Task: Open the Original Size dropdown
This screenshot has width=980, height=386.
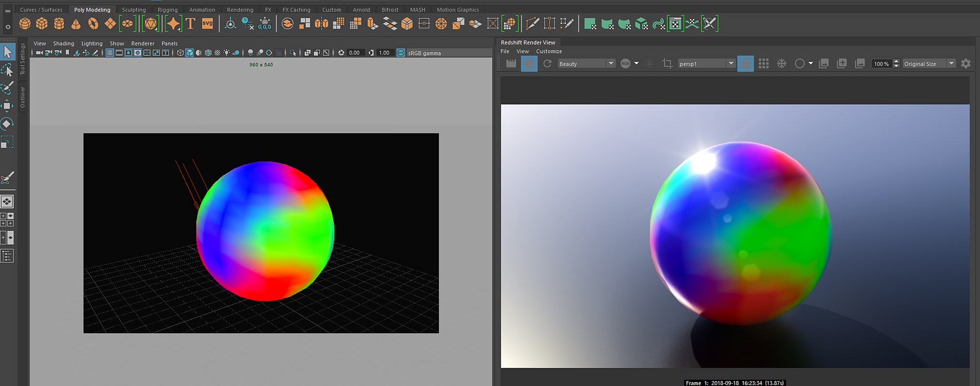Action: point(929,64)
